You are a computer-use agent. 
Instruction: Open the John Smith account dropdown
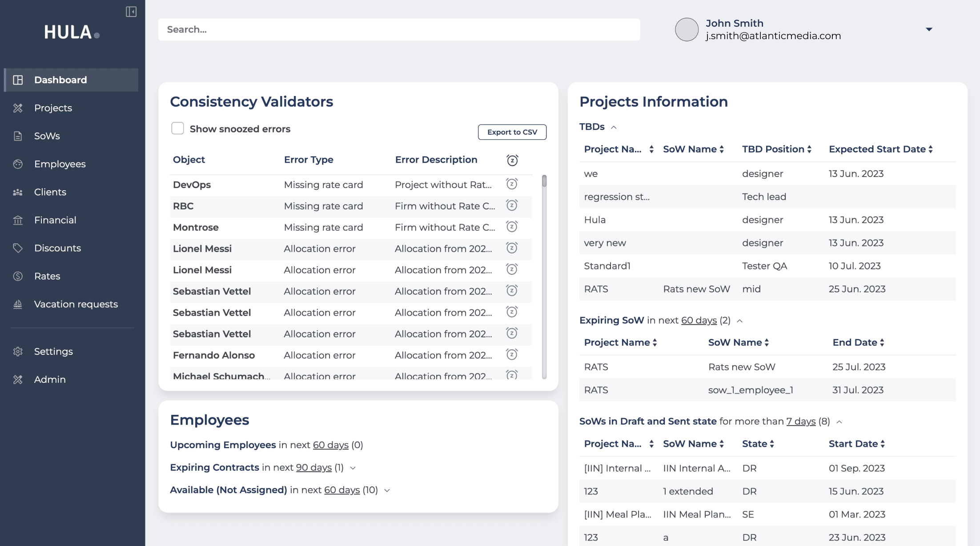929,29
